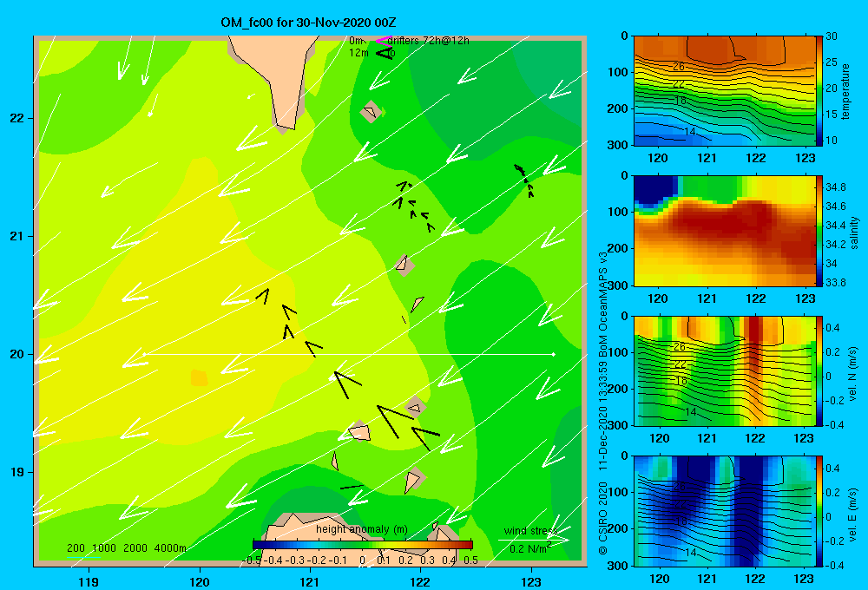The image size is (868, 590).
Task: Click the salinity color bar
Action: click(819, 232)
